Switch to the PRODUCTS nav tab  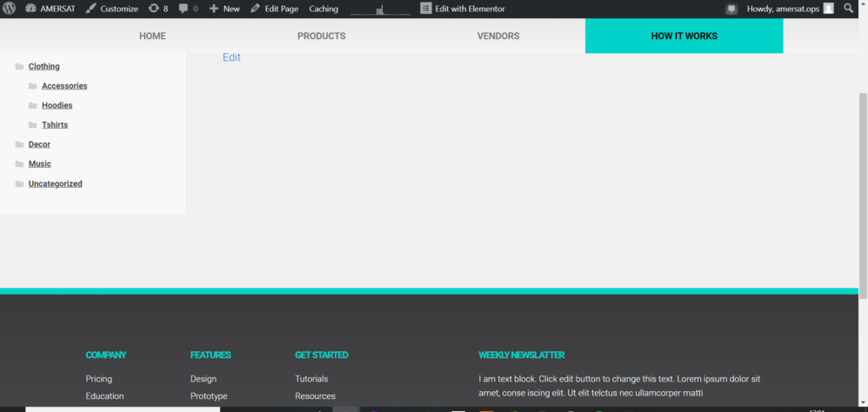321,36
